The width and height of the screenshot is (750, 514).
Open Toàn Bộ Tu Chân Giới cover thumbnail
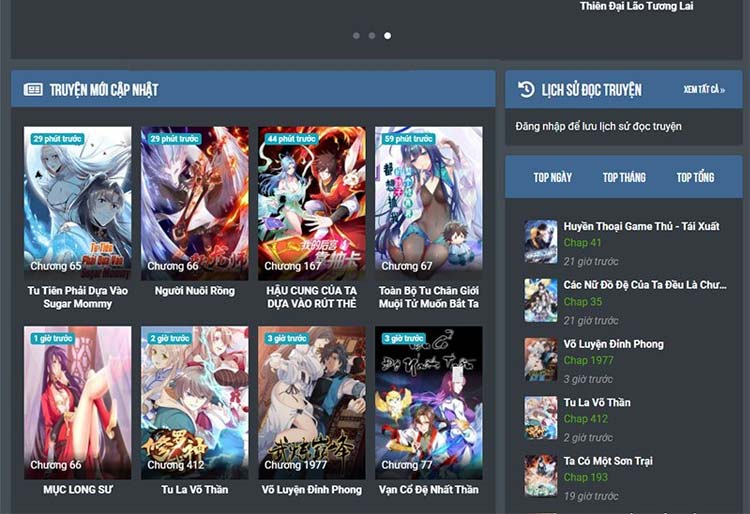[x=428, y=200]
